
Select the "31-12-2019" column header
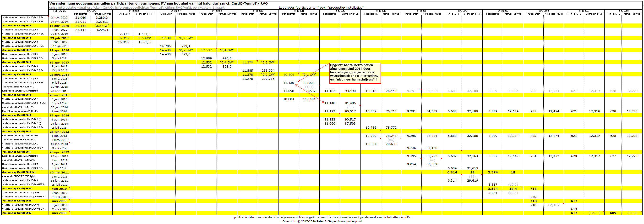[91, 11]
